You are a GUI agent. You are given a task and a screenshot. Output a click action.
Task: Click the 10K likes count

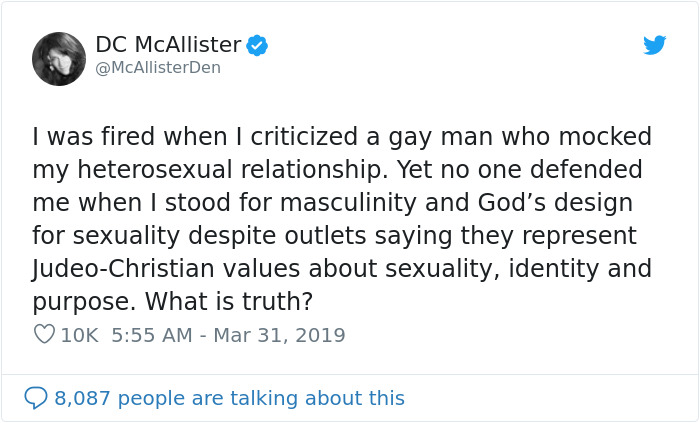click(x=79, y=335)
